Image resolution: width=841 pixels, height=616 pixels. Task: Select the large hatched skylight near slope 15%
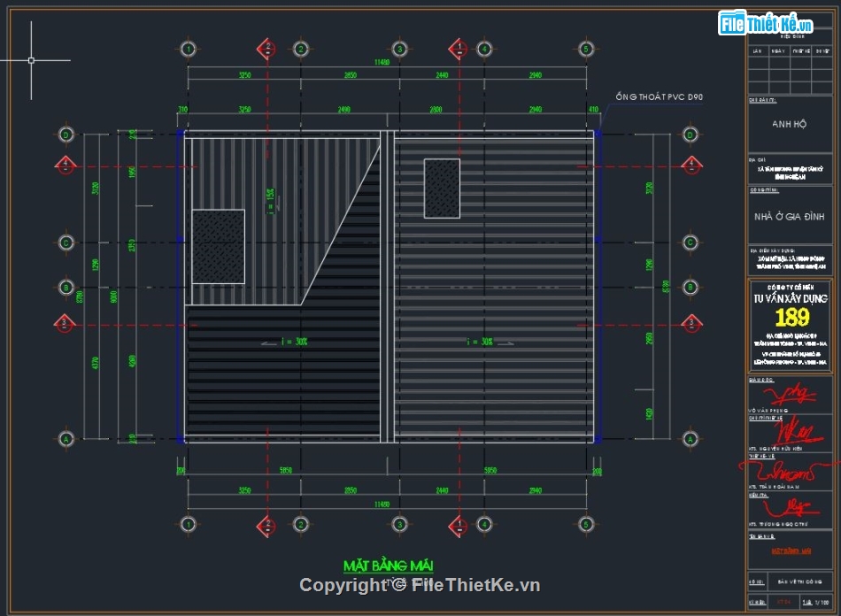tap(219, 247)
